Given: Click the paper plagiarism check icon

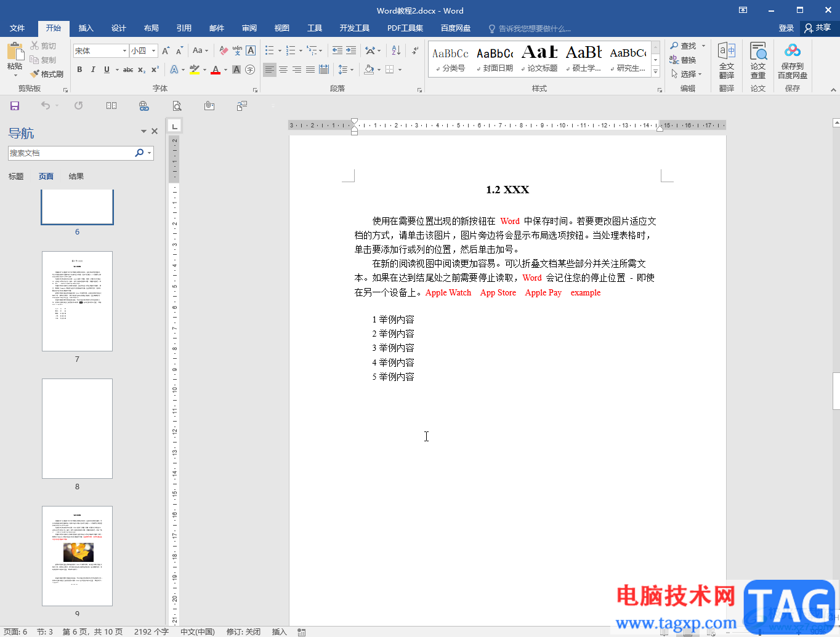Looking at the screenshot, I should [x=758, y=61].
